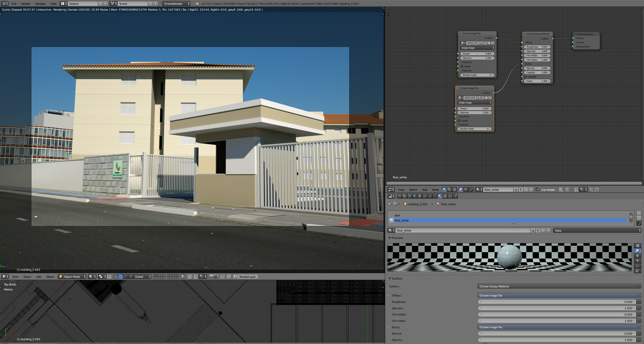The width and height of the screenshot is (644, 344).
Task: Open the Render menu in top bar
Action: pyautogui.click(x=26, y=4)
